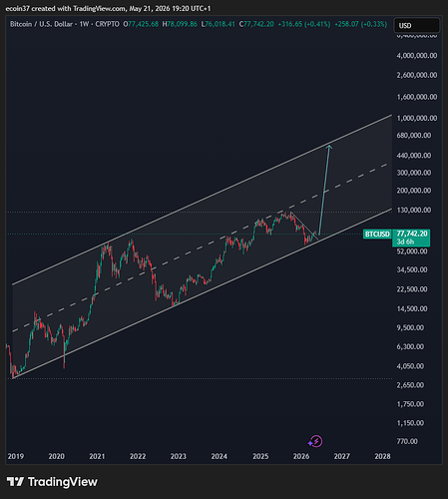Select the teal projection arrow
This screenshot has width=448, height=499.
(324, 190)
